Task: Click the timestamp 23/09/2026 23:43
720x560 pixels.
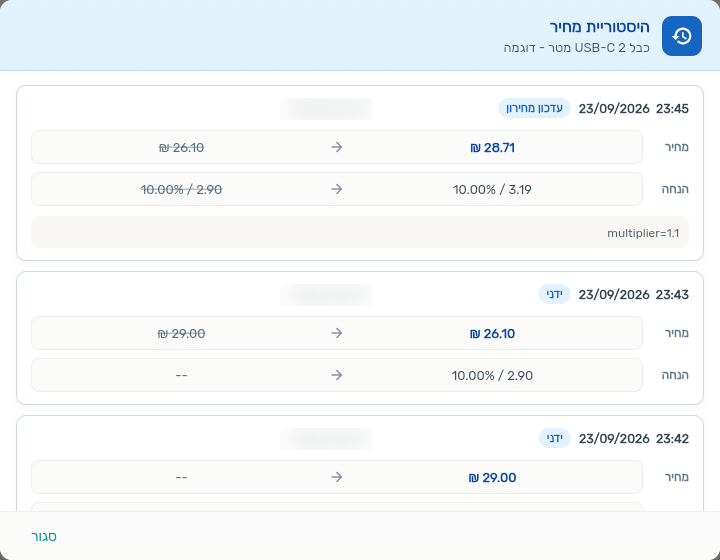Action: [633, 295]
